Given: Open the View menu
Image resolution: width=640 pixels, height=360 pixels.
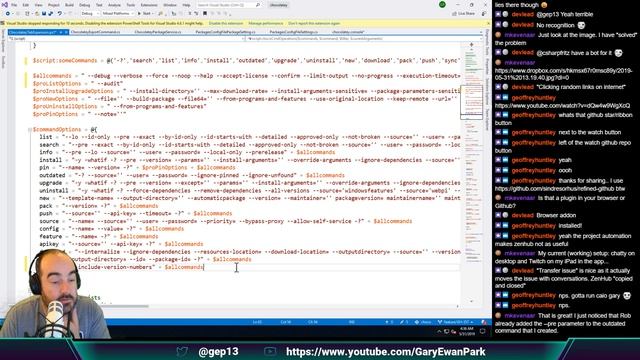Looking at the screenshot, I should click(38, 5).
